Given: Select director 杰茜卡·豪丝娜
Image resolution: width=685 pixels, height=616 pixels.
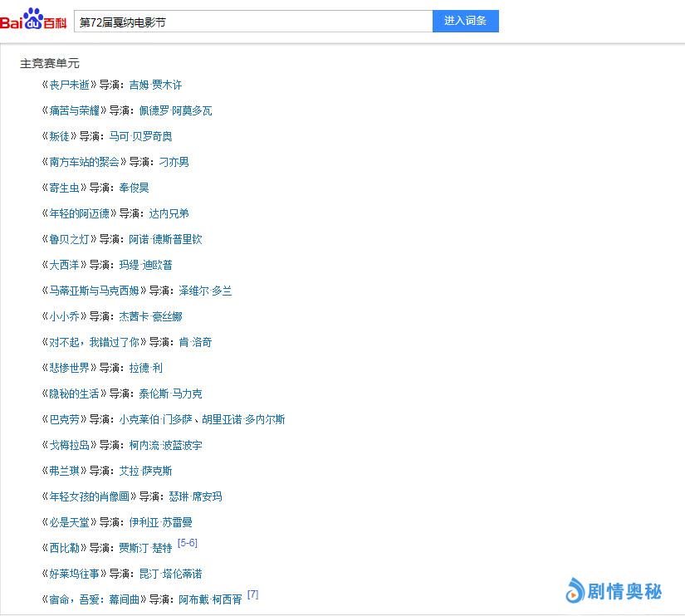Looking at the screenshot, I should pos(150,316).
